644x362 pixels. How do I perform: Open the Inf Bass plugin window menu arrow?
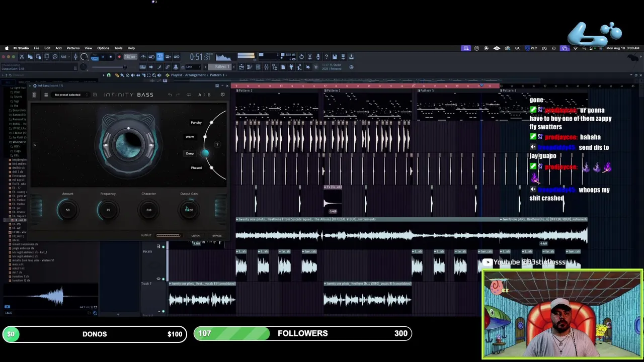point(30,85)
